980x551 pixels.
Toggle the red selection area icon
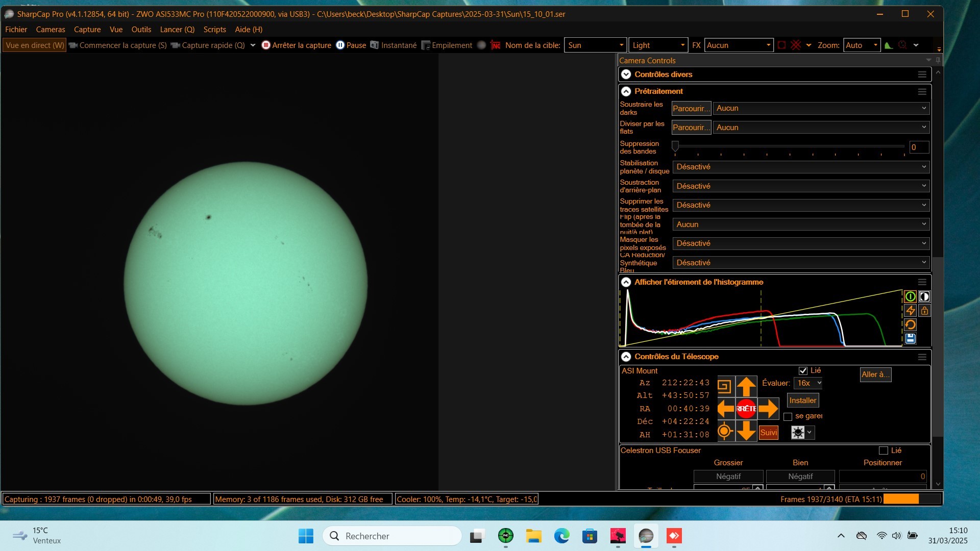point(781,45)
